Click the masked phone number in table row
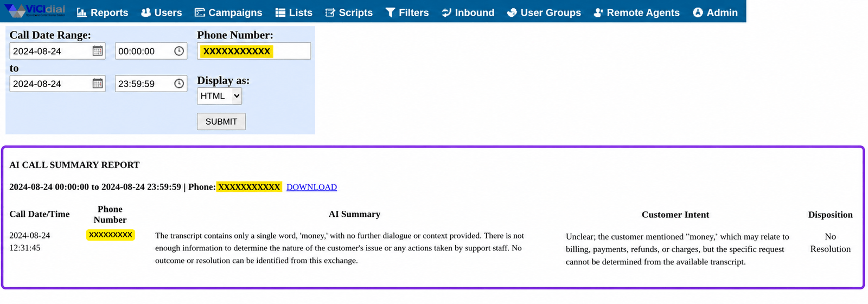The height and width of the screenshot is (304, 868). (111, 235)
